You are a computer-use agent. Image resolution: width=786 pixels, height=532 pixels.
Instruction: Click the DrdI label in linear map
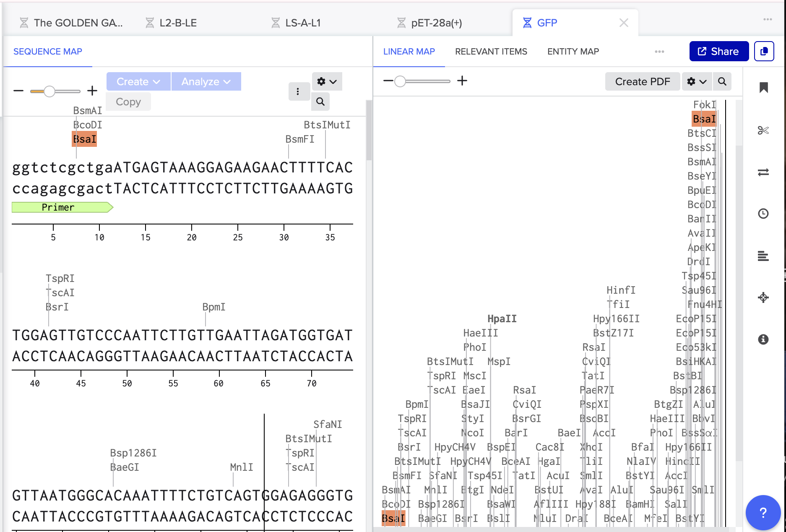[699, 261]
